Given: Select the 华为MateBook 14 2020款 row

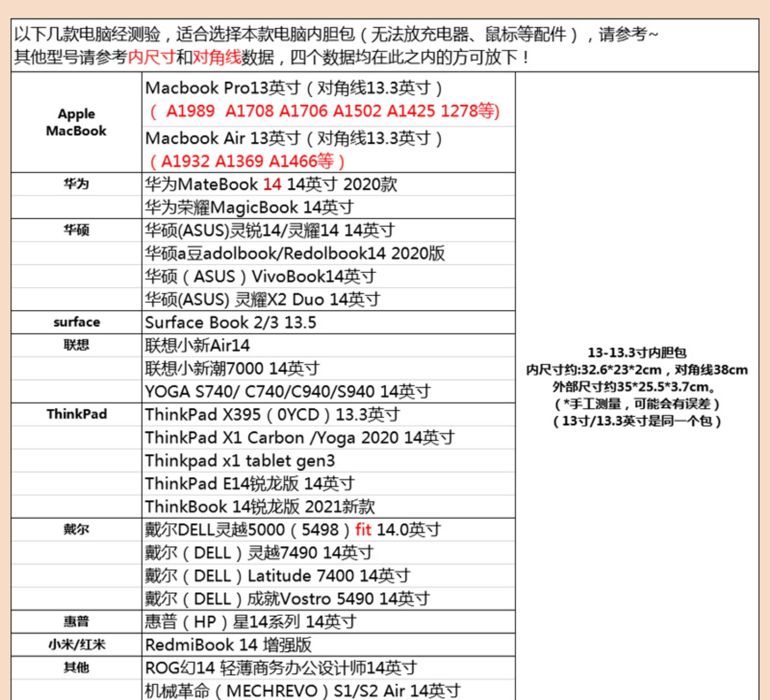Looking at the screenshot, I should 270,185.
